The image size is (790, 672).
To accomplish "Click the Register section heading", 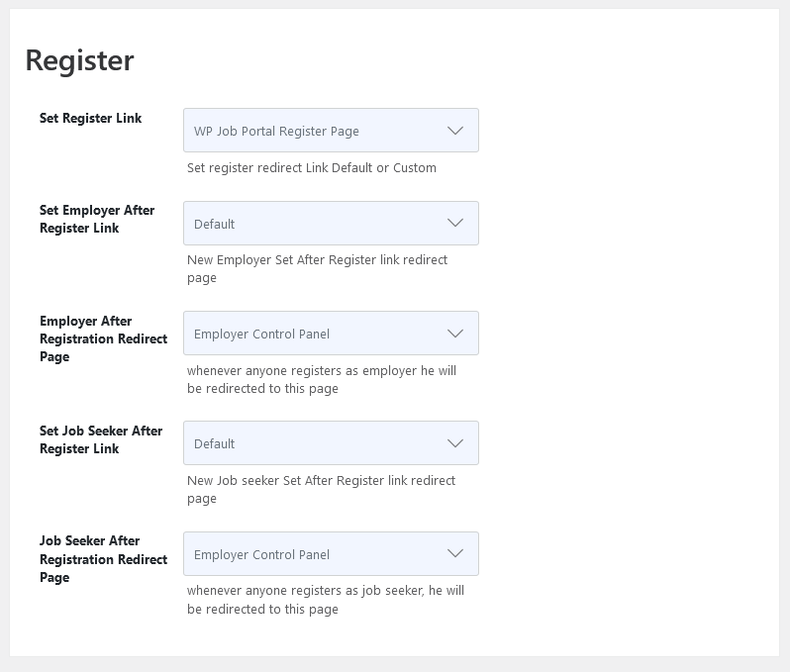I will (x=79, y=61).
